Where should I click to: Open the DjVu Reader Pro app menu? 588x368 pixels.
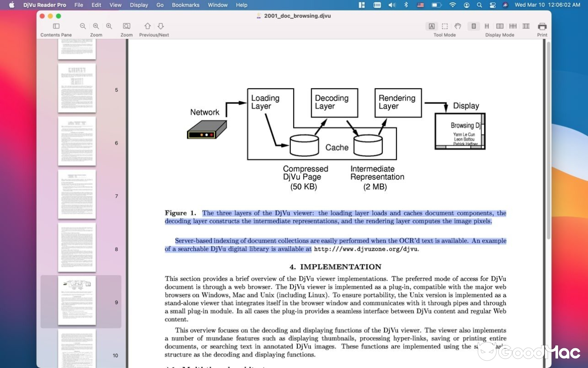click(45, 5)
